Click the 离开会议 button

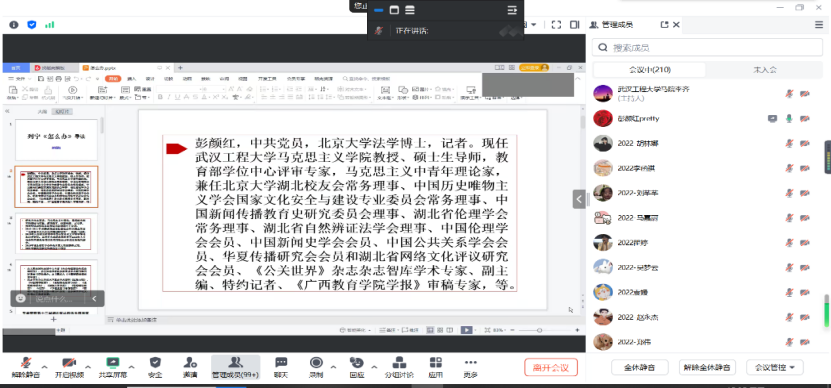[551, 367]
